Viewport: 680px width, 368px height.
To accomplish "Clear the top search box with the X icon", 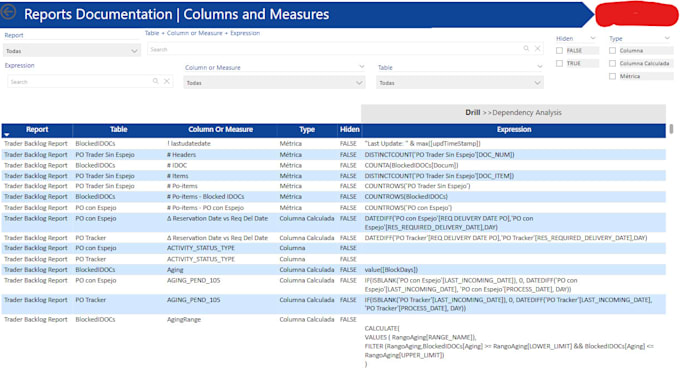I will (x=538, y=49).
